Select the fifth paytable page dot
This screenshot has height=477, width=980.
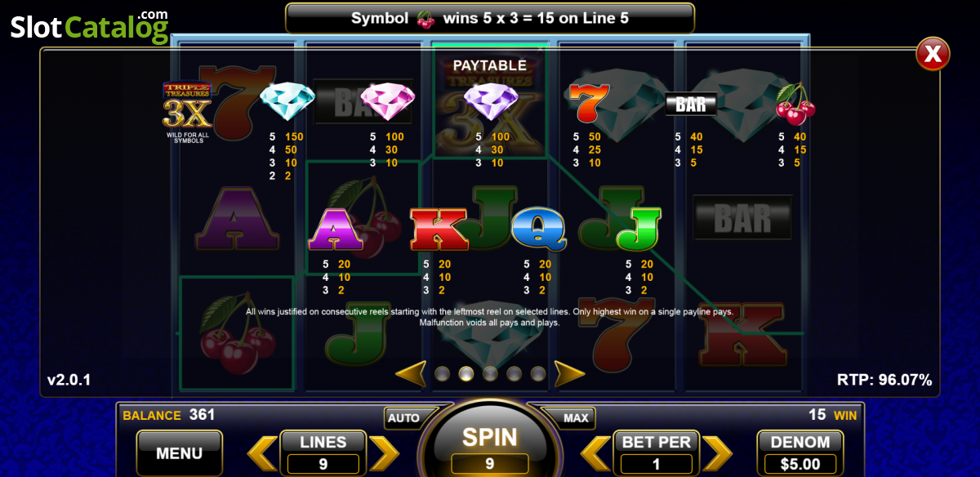(x=537, y=374)
